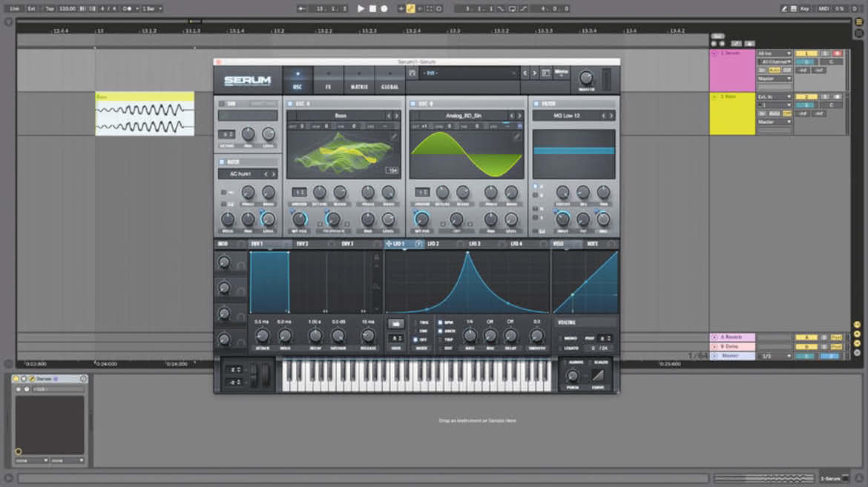868x487 pixels.
Task: Select the Bass audio clip in arrangement
Action: click(x=145, y=113)
